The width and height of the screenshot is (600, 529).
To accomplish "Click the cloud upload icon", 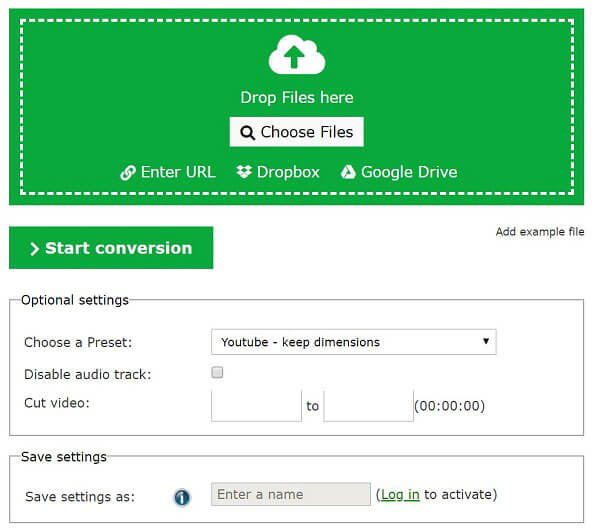I will pos(297,55).
